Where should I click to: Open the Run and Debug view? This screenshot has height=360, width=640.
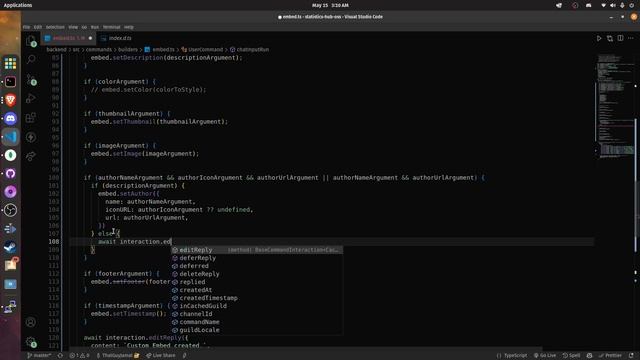[31, 98]
